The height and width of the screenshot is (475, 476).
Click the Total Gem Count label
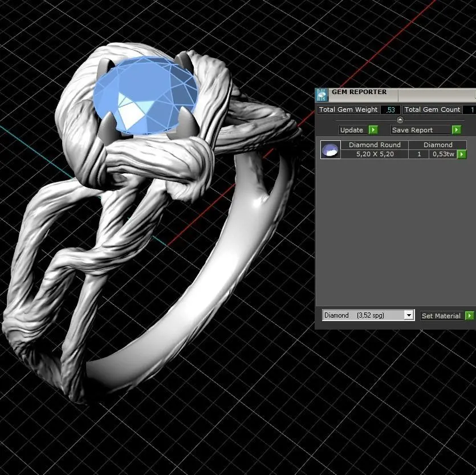click(432, 109)
